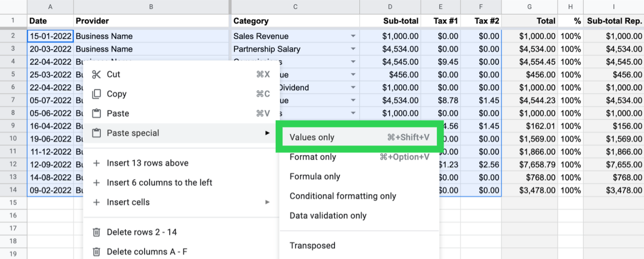Click the Paste clipboard icon
Viewport: 644px width, 259px height.
[96, 114]
